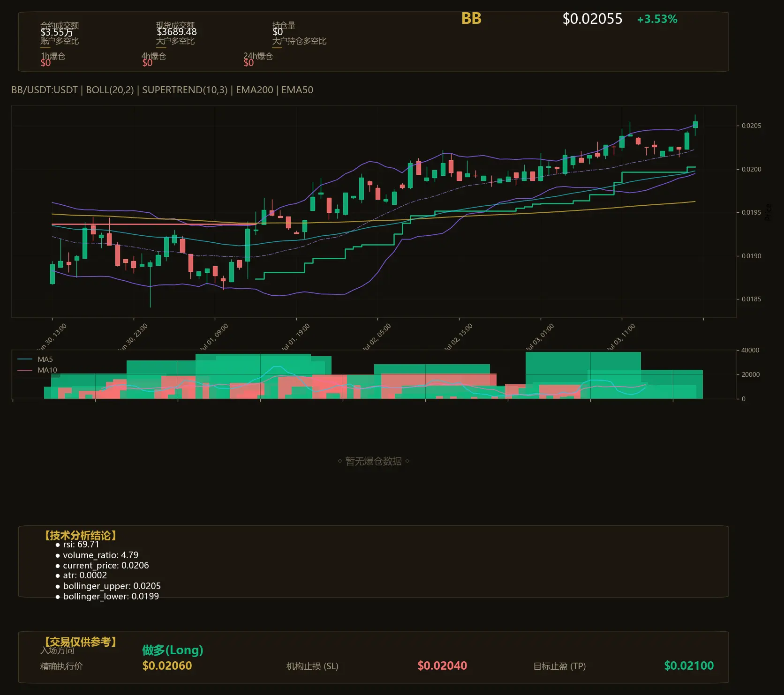Click the 持仓量 label
This screenshot has width=784, height=695.
click(x=284, y=25)
